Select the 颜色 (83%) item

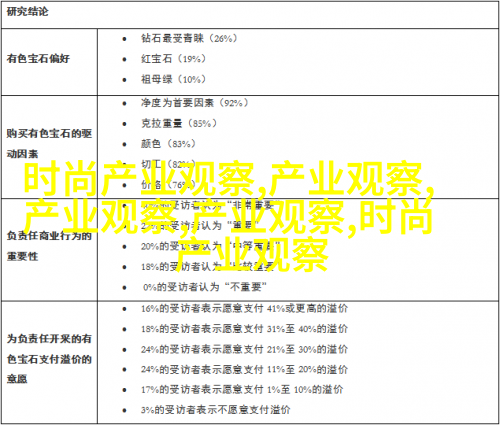tap(168, 144)
